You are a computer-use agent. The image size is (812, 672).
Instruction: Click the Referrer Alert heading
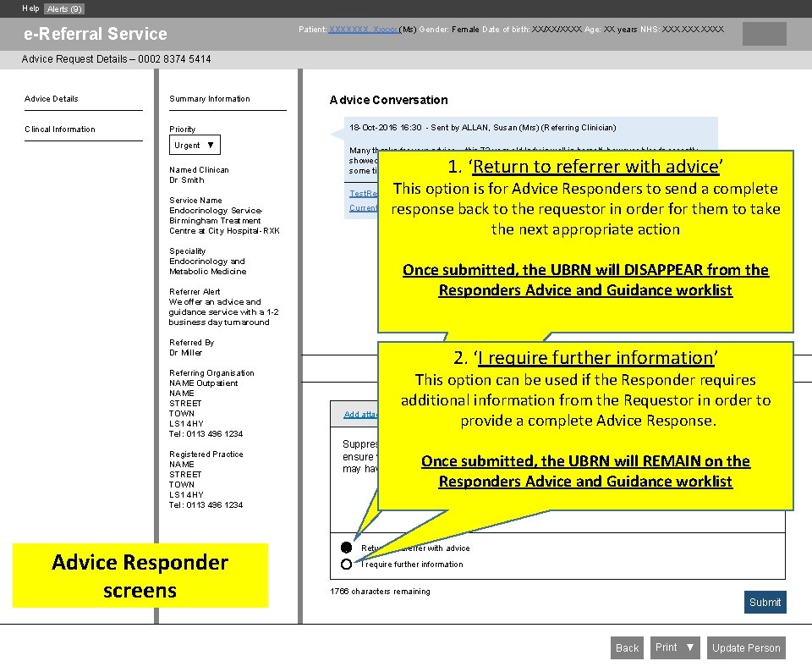[195, 292]
